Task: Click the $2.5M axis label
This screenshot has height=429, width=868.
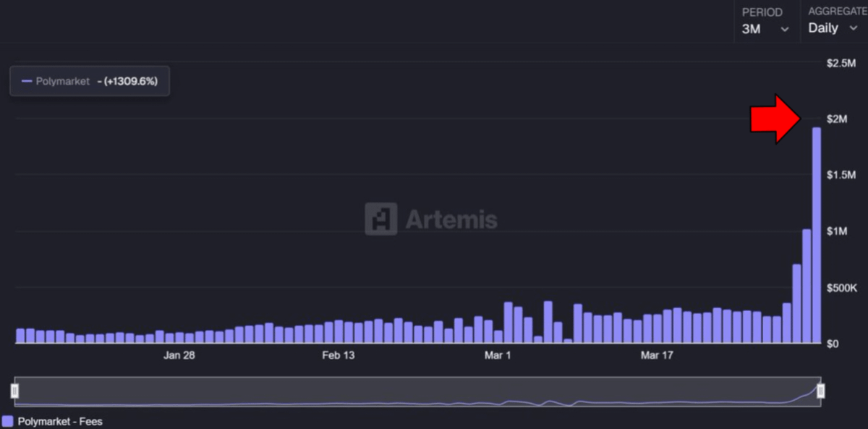Action: [841, 64]
